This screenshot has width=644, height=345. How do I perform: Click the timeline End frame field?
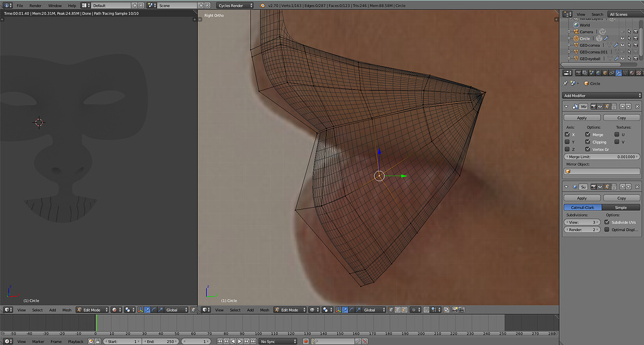point(160,341)
